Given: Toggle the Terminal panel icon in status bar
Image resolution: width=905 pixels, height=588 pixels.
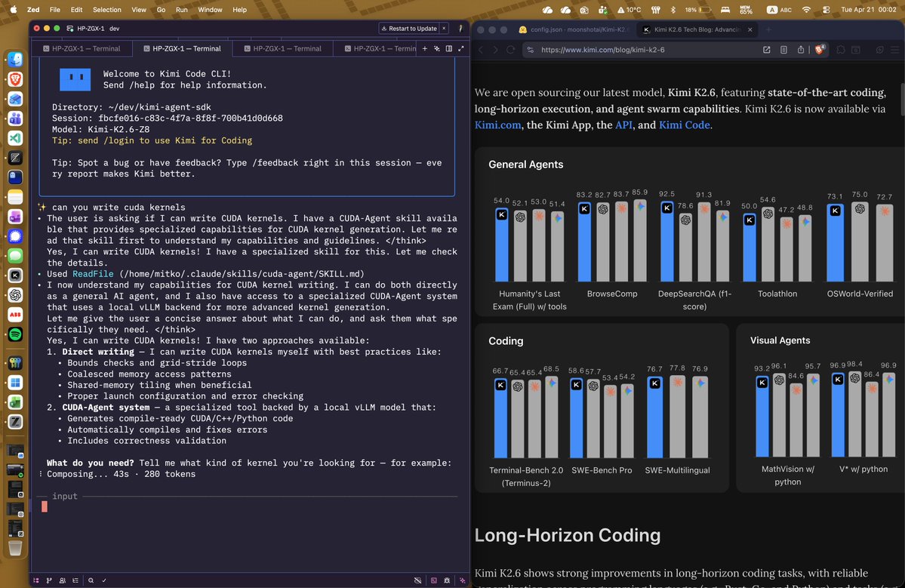Looking at the screenshot, I should tap(433, 580).
